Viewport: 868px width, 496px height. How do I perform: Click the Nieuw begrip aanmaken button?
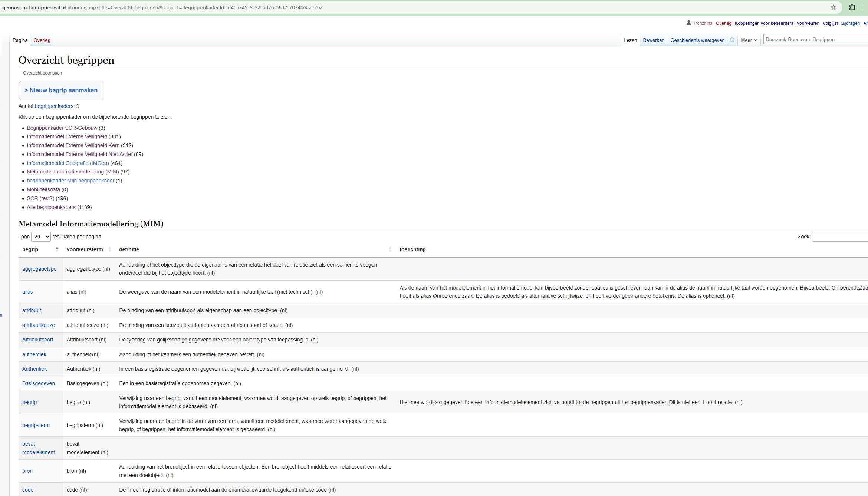point(61,90)
